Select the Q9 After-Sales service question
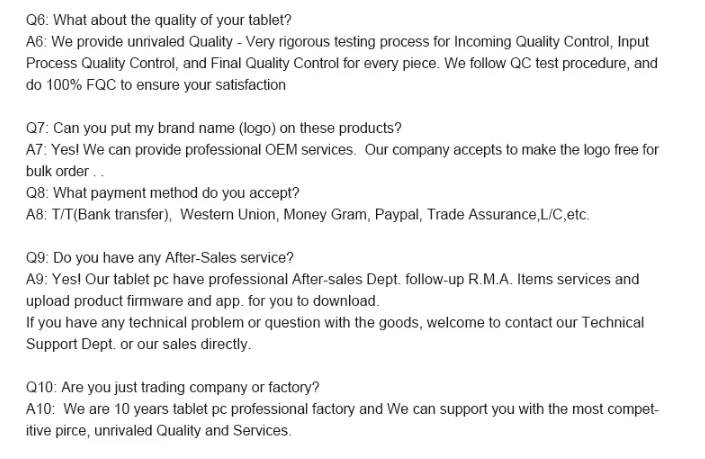 pos(160,258)
